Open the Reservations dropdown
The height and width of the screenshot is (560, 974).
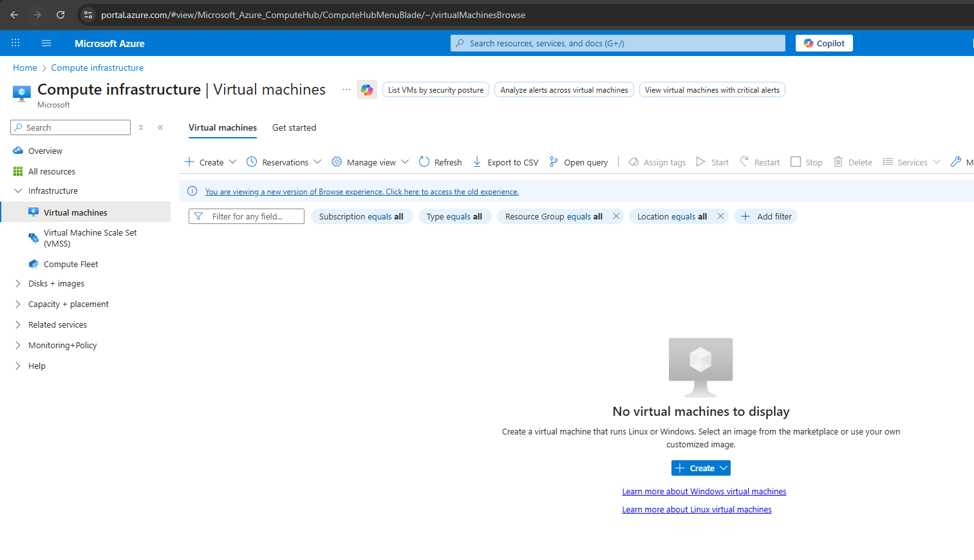284,162
